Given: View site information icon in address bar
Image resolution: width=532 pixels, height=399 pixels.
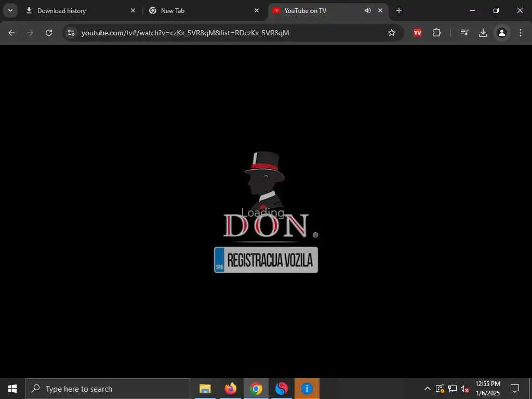Looking at the screenshot, I should click(71, 33).
